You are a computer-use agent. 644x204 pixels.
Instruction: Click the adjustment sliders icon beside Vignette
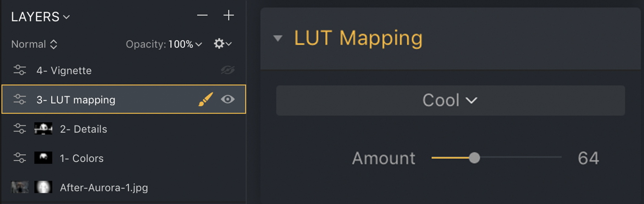pyautogui.click(x=20, y=70)
